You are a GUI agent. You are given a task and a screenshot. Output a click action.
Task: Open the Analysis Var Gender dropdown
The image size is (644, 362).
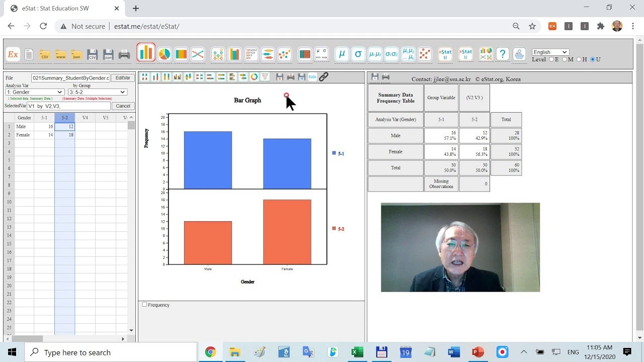34,92
